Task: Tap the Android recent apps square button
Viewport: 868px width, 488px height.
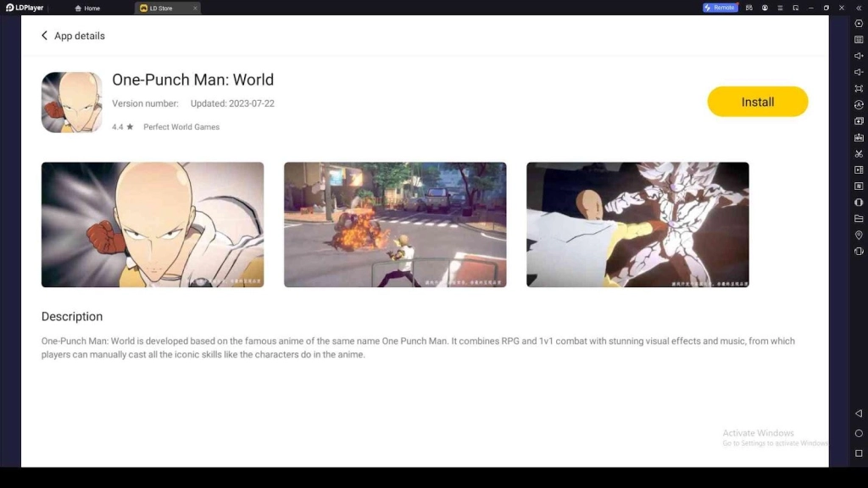Action: (859, 453)
